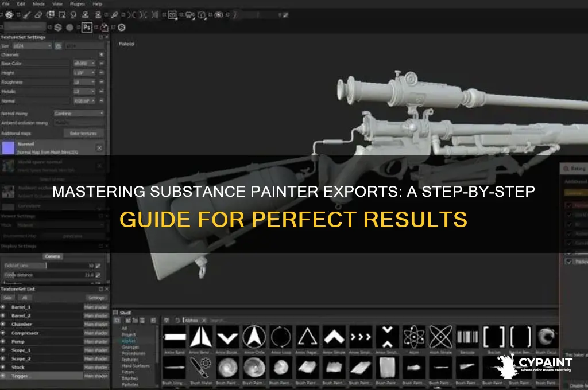Toggle visibility of Compressor texture set

pyautogui.click(x=3, y=333)
